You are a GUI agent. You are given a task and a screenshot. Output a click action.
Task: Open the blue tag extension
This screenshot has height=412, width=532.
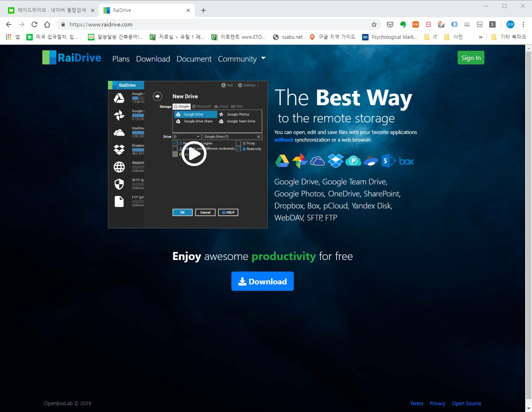point(454,24)
